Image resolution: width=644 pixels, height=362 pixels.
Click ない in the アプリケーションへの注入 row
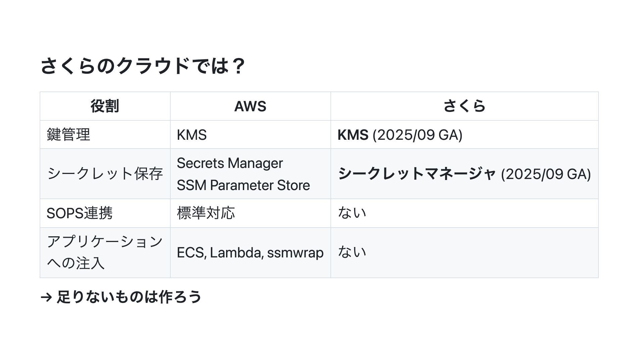click(352, 252)
